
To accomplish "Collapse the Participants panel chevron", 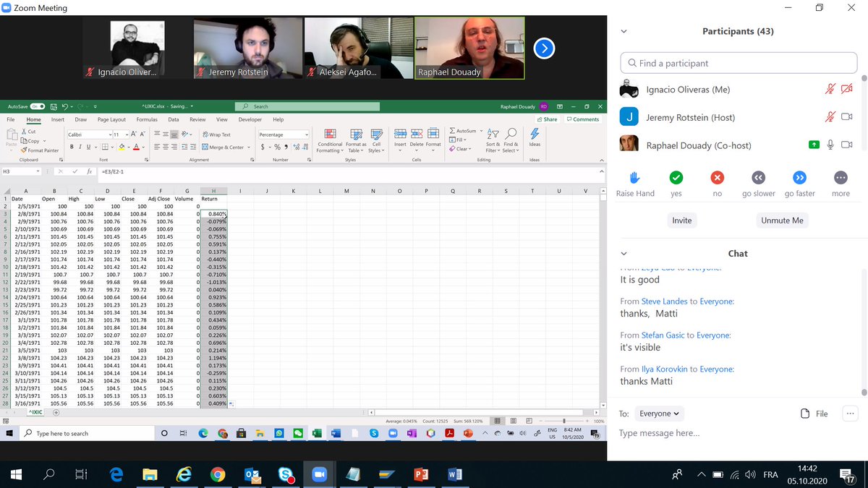I will tap(624, 32).
